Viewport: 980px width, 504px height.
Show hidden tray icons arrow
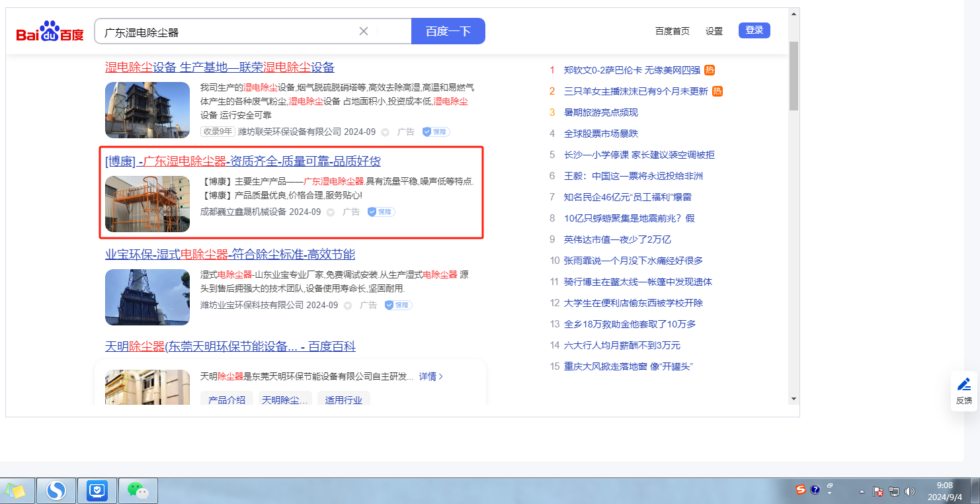862,491
